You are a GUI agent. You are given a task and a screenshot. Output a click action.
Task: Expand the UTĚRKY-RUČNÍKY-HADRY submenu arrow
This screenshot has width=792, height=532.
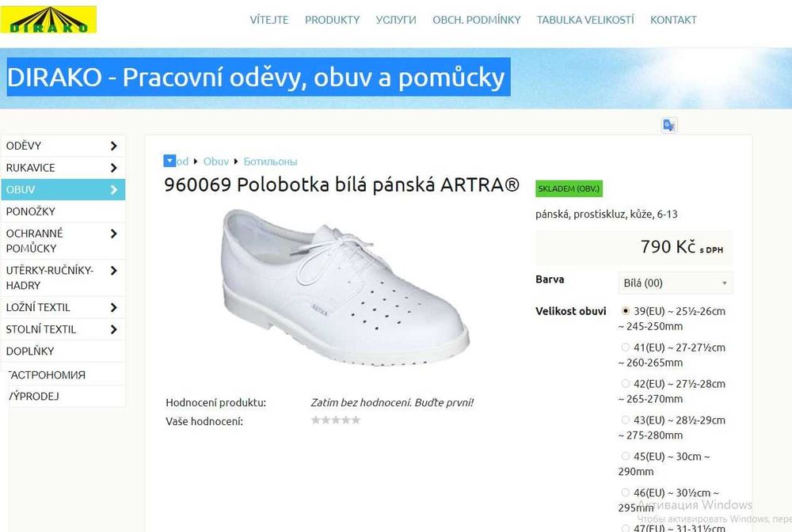click(x=113, y=271)
